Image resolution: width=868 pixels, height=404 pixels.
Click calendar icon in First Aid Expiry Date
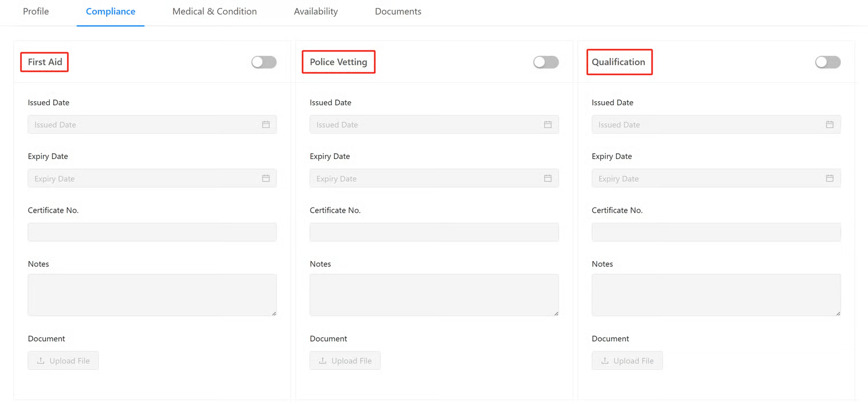(x=266, y=178)
